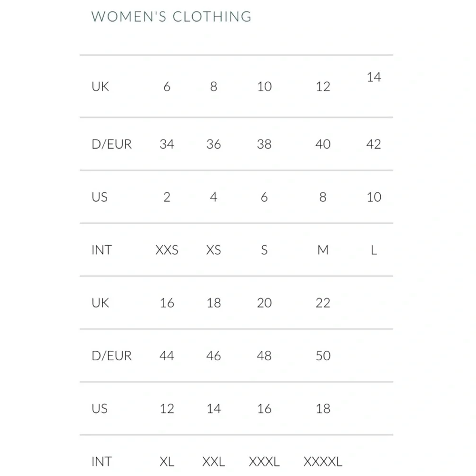The image size is (476, 476).
Task: Select international size XXS
Action: (167, 250)
